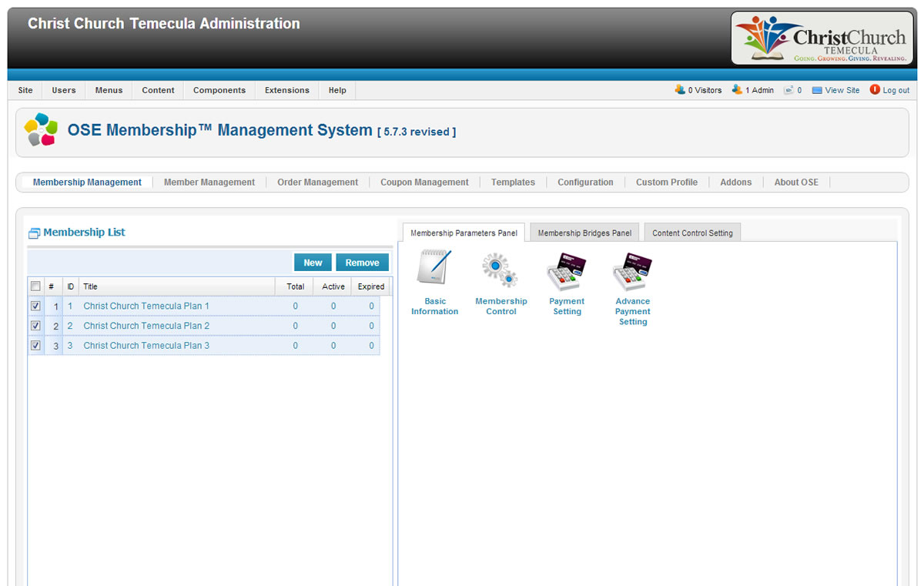Click the Membership List panel icon
Screen dimensions: 924x586
[34, 233]
